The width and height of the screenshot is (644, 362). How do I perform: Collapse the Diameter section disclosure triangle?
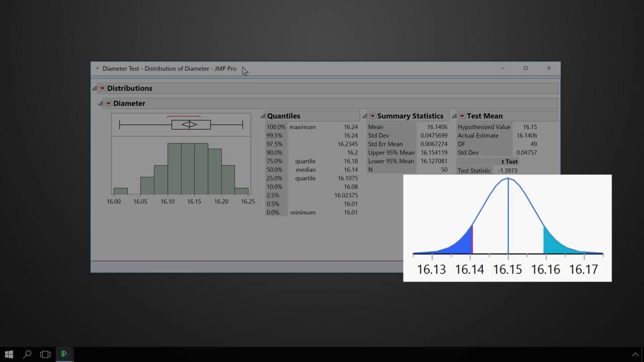click(101, 104)
